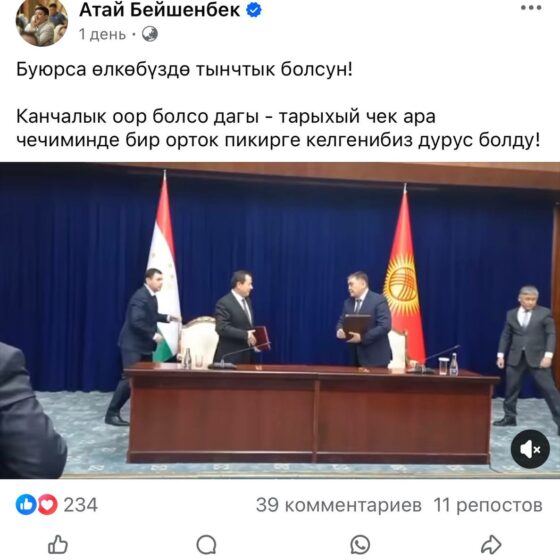Click the post text starting 'Буюрса'
The height and width of the screenshot is (560, 560).
[x=184, y=69]
